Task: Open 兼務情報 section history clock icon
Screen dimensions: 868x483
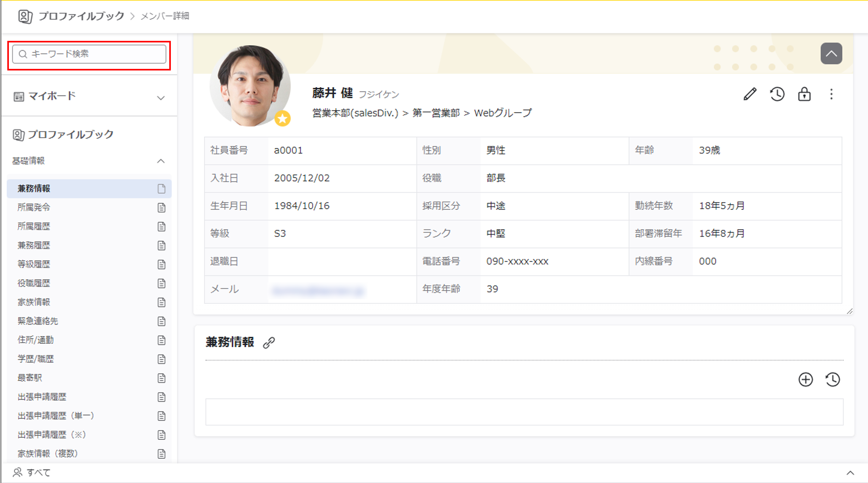Action: point(832,380)
